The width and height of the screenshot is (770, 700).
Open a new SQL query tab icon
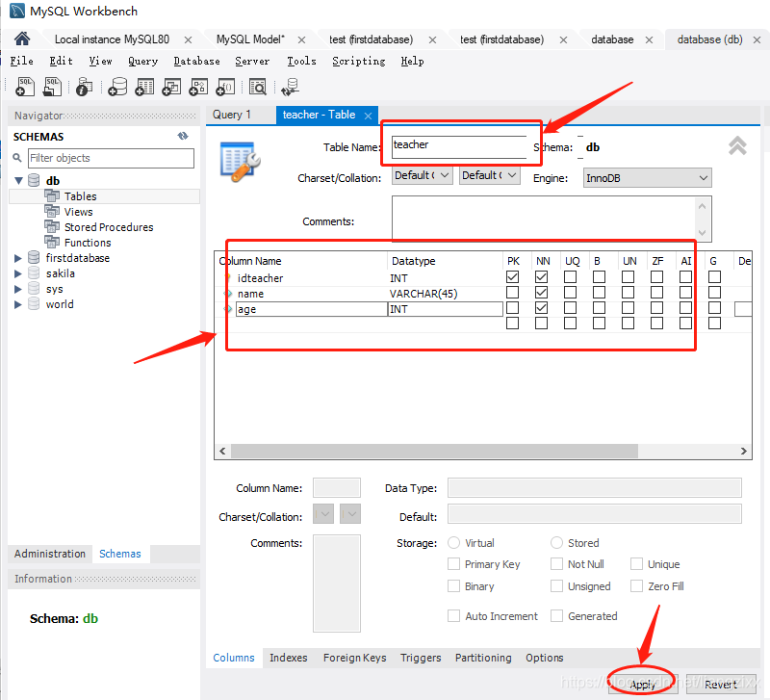pyautogui.click(x=25, y=87)
